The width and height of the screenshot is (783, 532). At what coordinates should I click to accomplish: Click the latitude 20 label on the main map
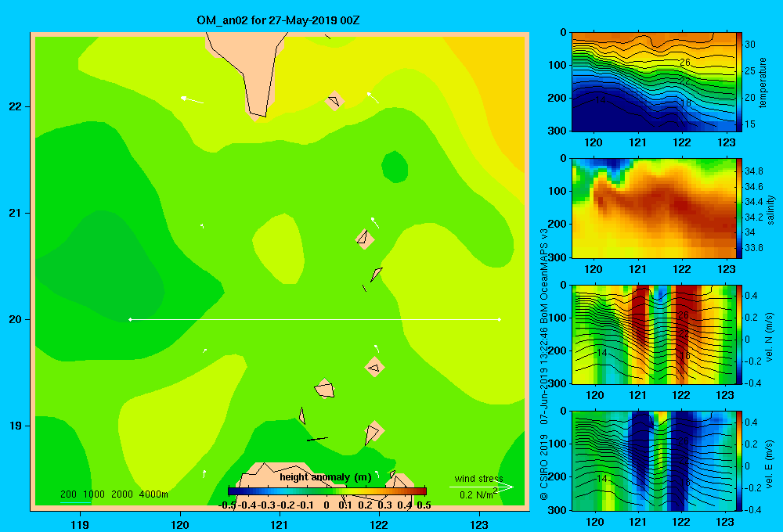tap(15, 319)
